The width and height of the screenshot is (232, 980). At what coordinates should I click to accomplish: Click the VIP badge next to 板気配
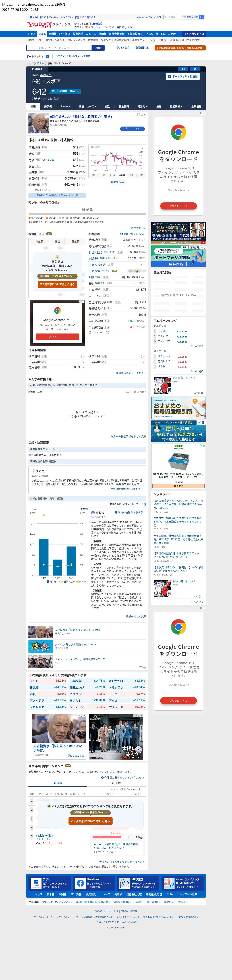49,234
